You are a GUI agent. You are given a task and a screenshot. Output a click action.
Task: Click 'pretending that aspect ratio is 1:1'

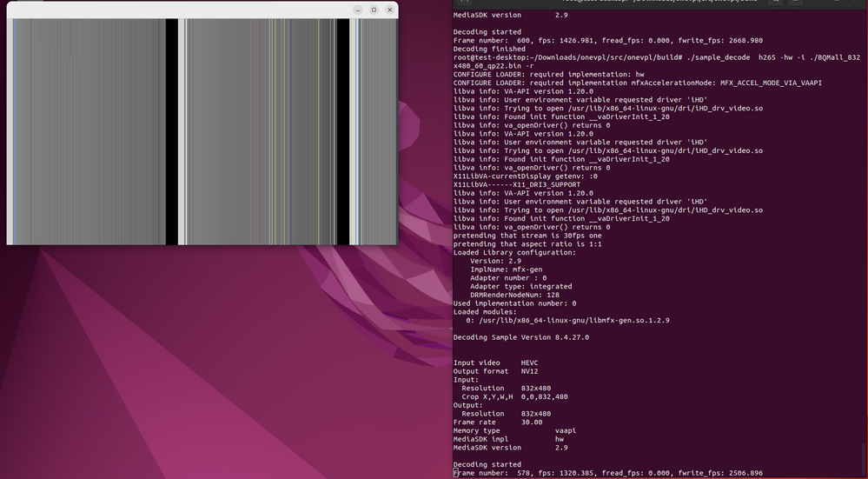(527, 243)
